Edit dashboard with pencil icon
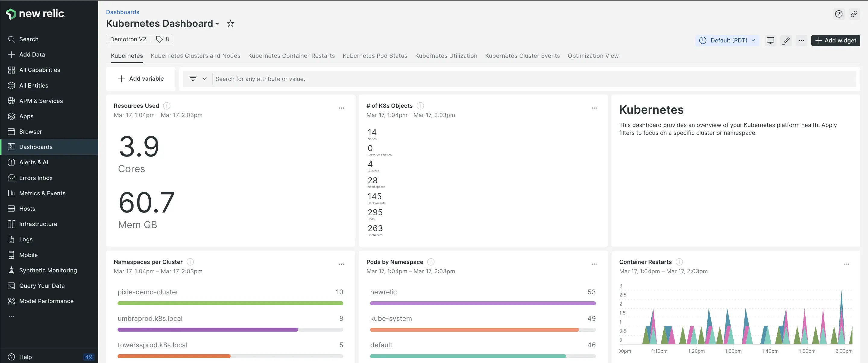Image resolution: width=868 pixels, height=363 pixels. coord(786,40)
